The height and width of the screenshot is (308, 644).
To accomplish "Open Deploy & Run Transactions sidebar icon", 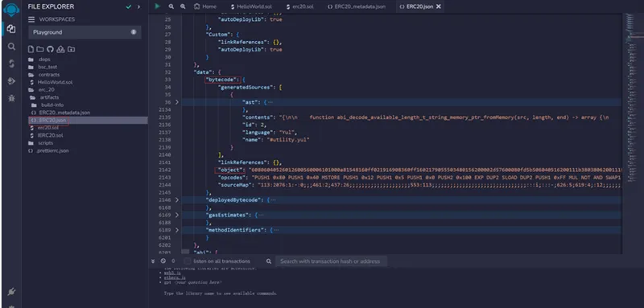I will (11, 81).
